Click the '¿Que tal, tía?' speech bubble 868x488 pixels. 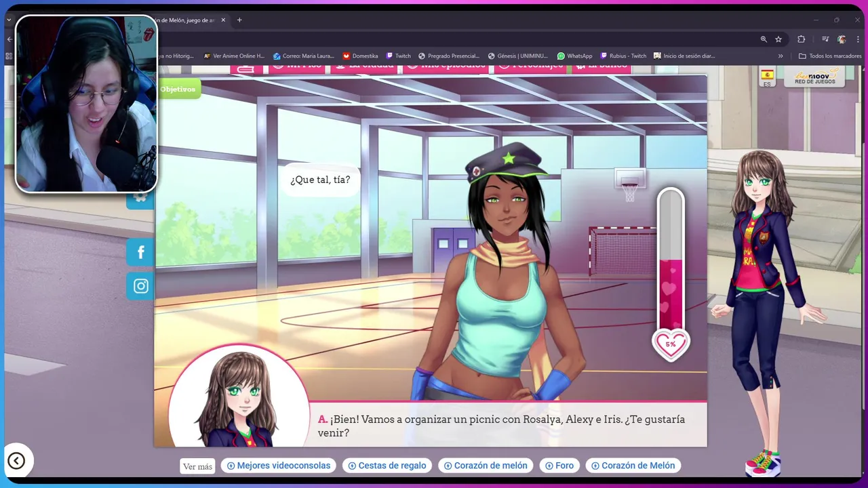pos(320,180)
